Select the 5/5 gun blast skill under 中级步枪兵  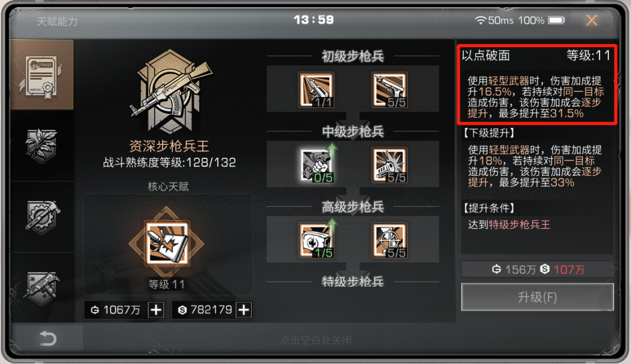click(x=390, y=165)
